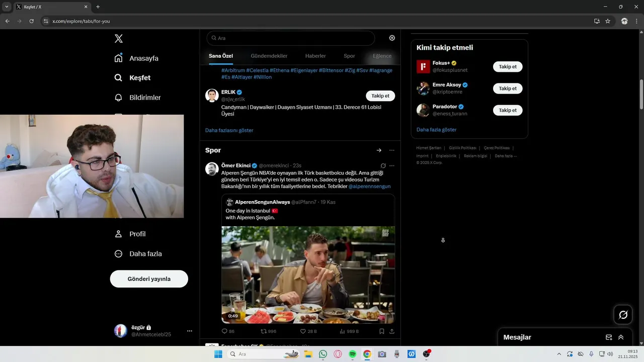This screenshot has width=644, height=362.
Task: Open Keşfet explore page
Action: tap(132, 78)
